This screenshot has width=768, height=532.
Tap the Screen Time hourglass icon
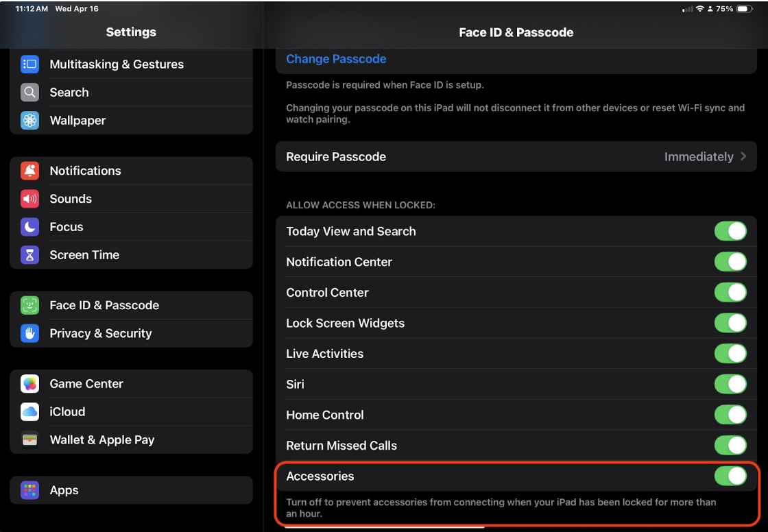click(x=30, y=255)
